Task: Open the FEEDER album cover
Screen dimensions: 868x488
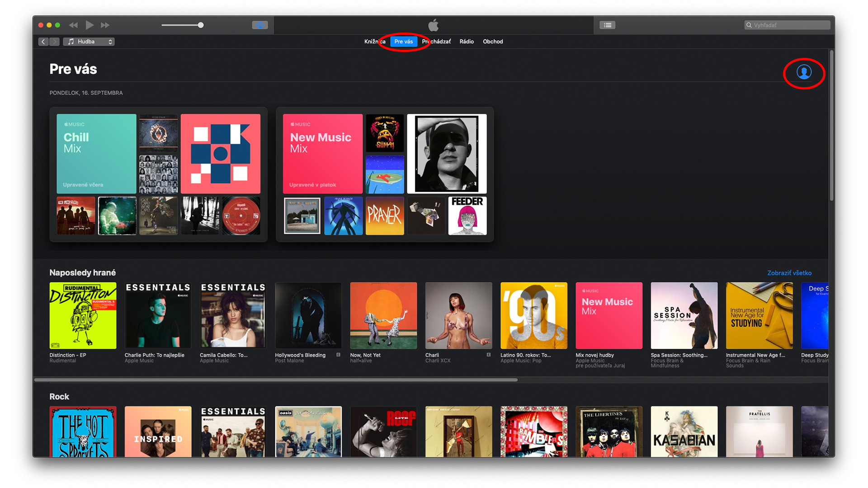Action: pos(467,216)
